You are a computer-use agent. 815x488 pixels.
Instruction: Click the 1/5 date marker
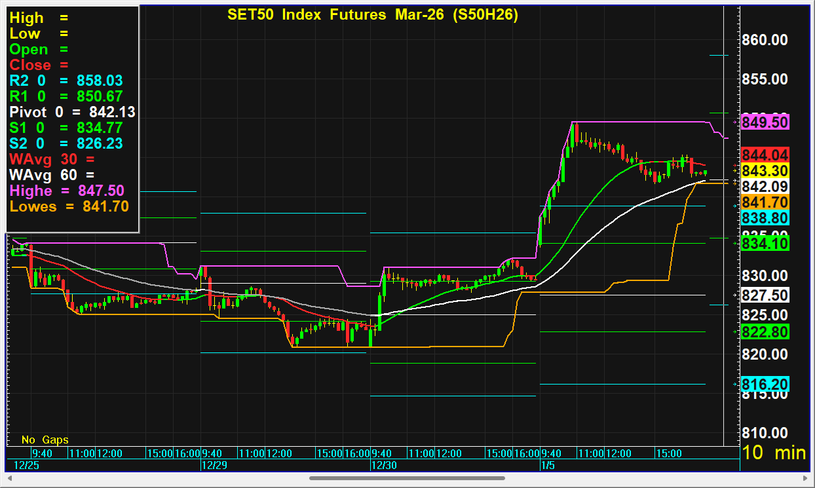547,464
